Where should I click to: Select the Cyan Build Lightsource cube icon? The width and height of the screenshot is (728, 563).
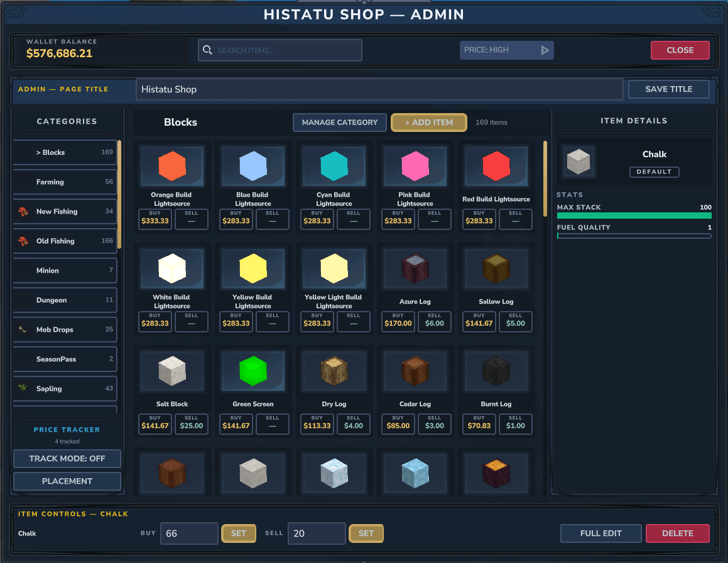click(334, 166)
